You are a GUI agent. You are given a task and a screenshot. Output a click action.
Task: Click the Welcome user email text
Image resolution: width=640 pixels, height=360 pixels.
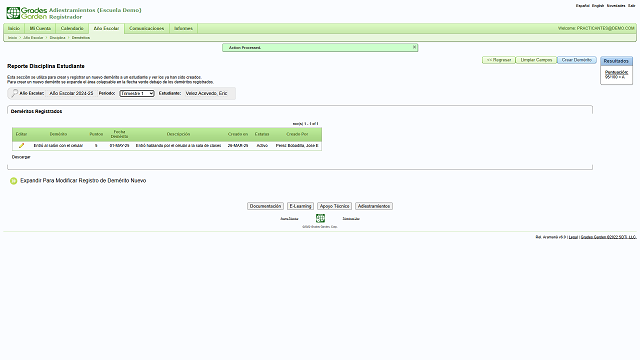(x=596, y=29)
